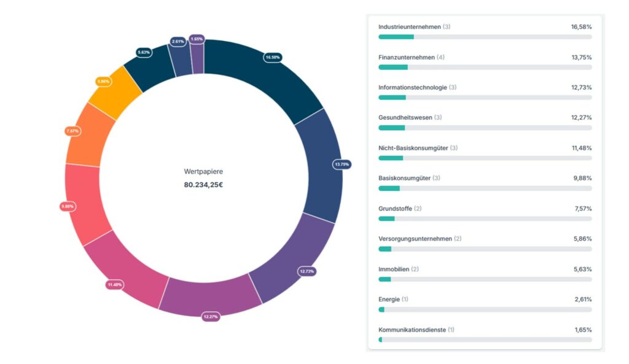Click the 12.73% donut chart badge
Screen dimensions: 629x364
(x=307, y=271)
